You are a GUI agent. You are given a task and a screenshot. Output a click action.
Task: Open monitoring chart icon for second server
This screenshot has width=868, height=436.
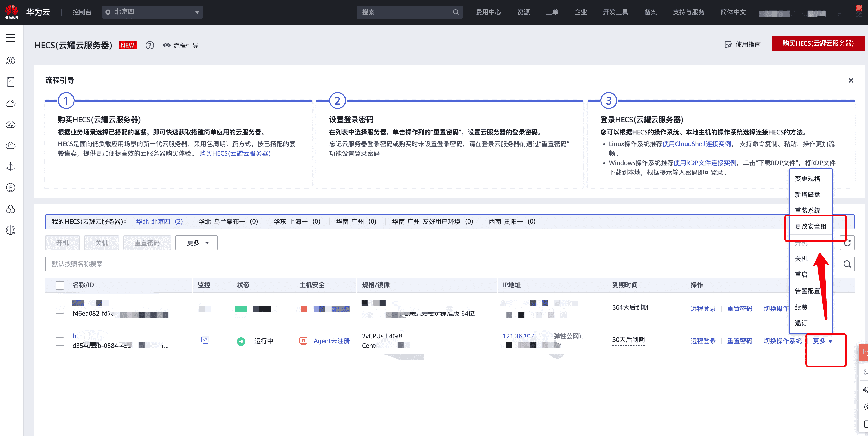[205, 340]
